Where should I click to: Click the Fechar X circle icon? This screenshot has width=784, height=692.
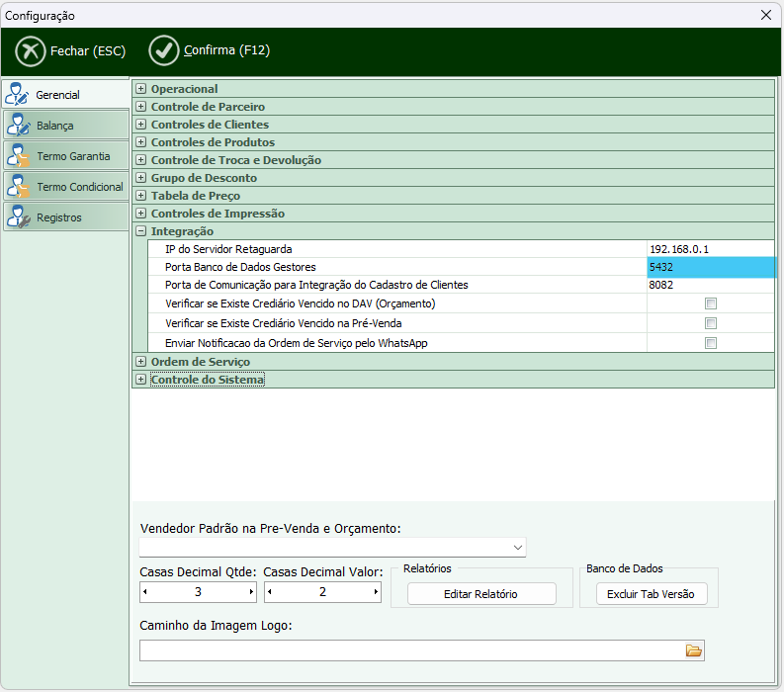pyautogui.click(x=31, y=50)
